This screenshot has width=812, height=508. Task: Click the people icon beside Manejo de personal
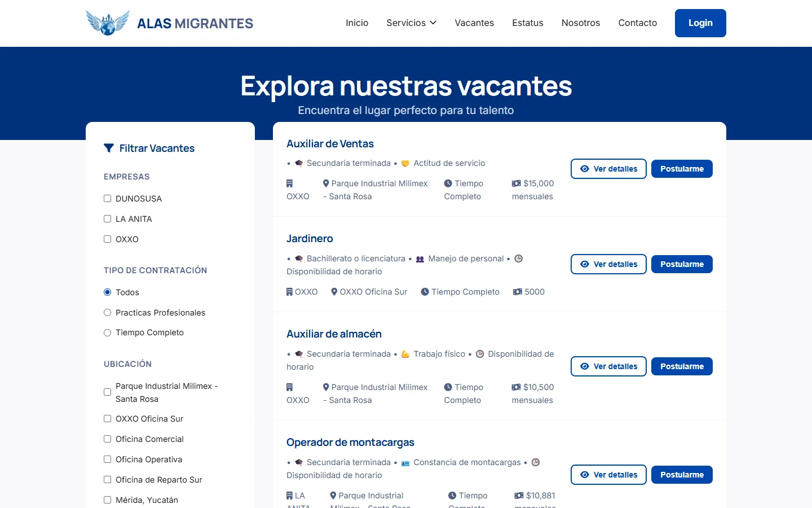420,259
